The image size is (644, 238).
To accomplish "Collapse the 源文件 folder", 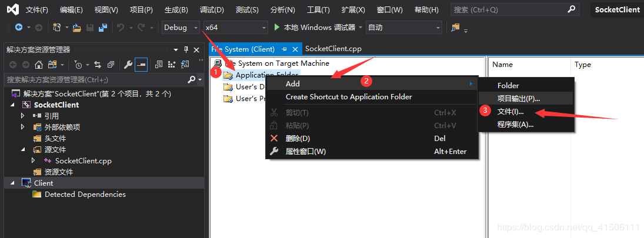I will click(23, 149).
